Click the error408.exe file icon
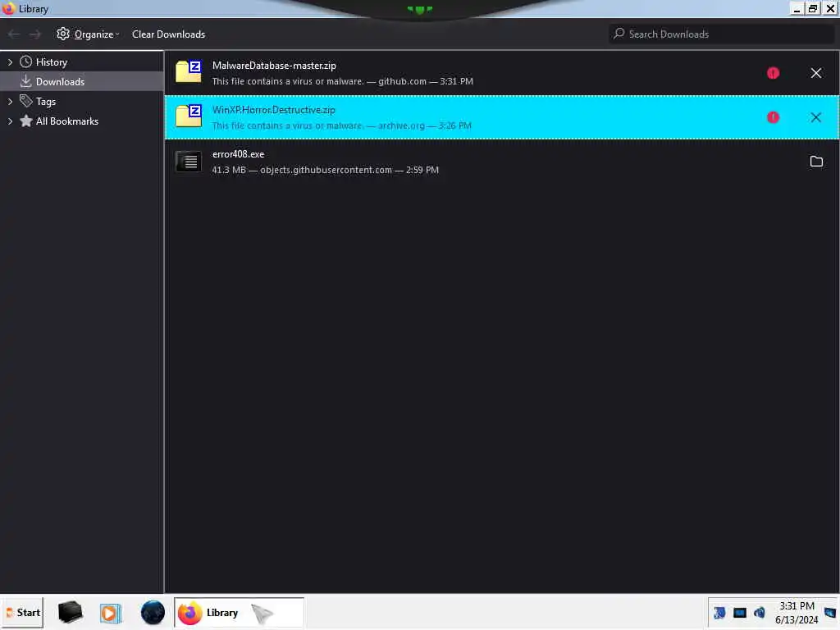This screenshot has width=840, height=630. pyautogui.click(x=189, y=162)
